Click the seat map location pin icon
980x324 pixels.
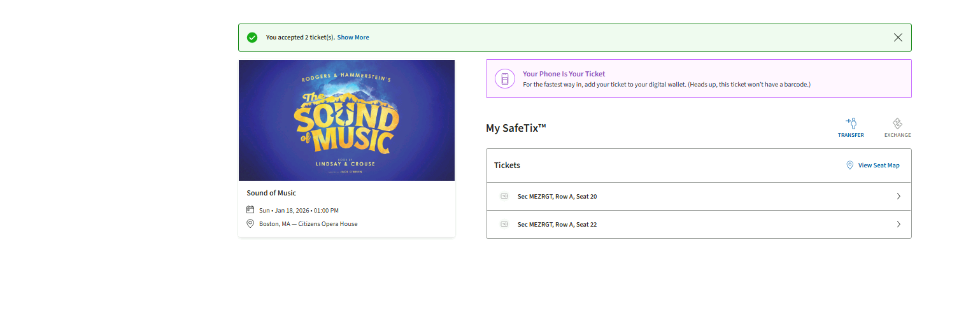click(849, 166)
